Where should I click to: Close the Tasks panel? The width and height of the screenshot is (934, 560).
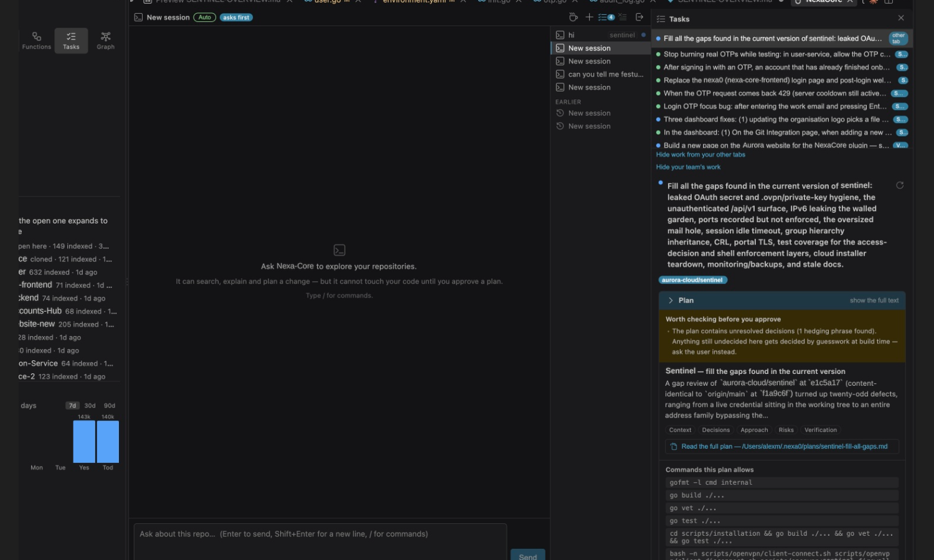pos(901,18)
